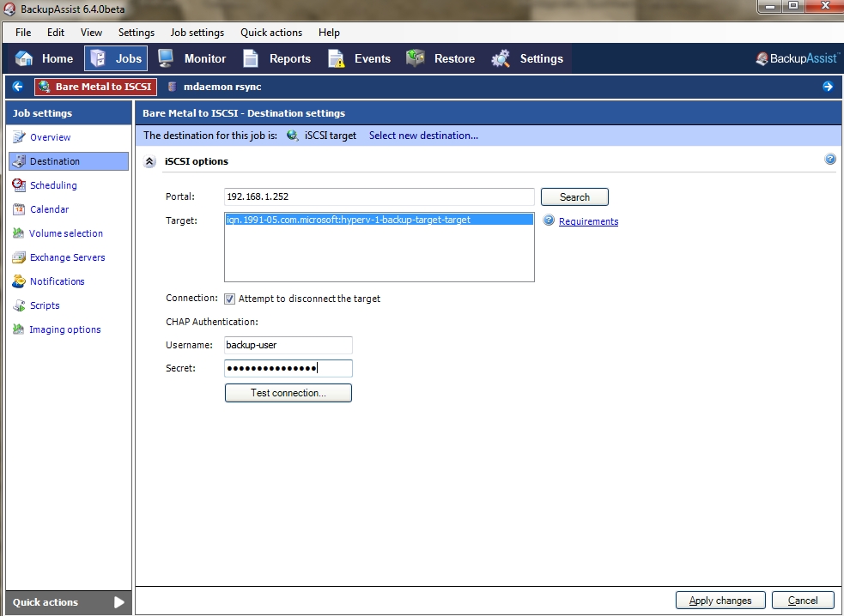
Task: Click the help icon beside Requirements
Action: pyautogui.click(x=549, y=220)
